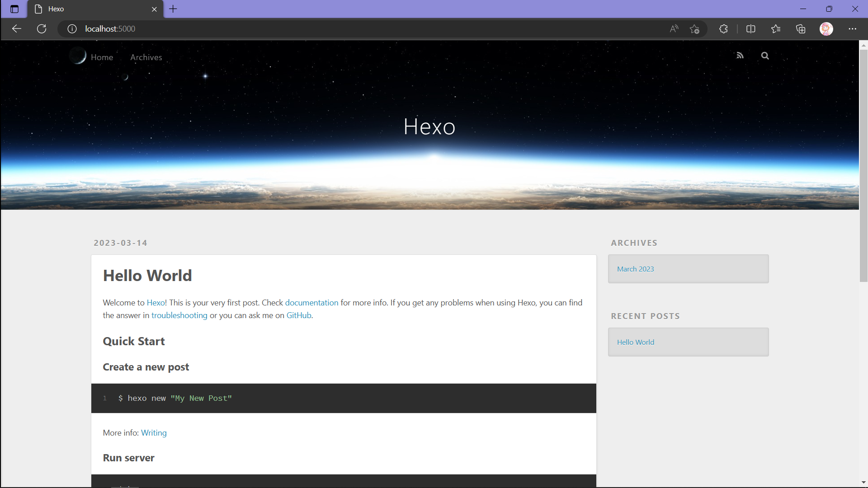The image size is (868, 488).
Task: Click the browser Extensions icon
Action: click(723, 29)
